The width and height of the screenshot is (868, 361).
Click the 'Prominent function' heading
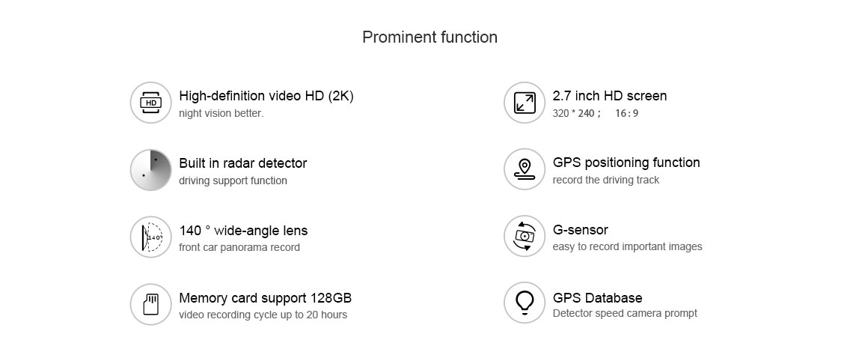click(x=430, y=37)
